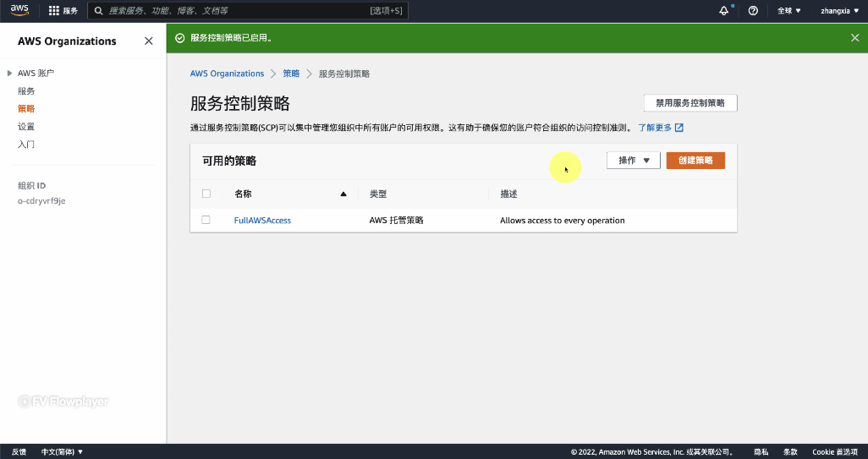
Task: Click the 服务控制策略 breadcrumb text
Action: [344, 74]
